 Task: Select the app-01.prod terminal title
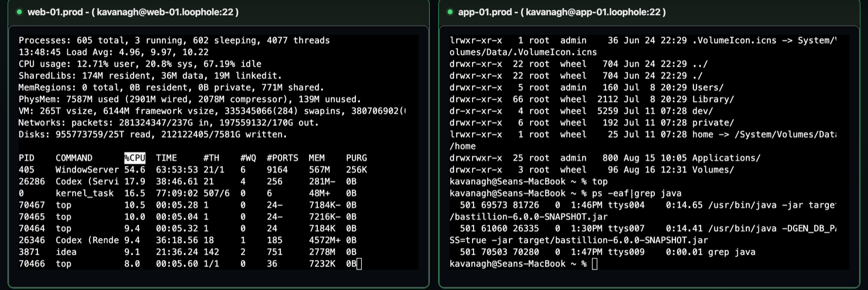tap(562, 12)
